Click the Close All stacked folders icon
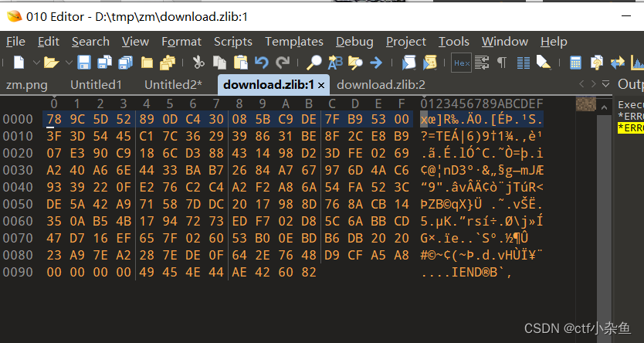 168,63
